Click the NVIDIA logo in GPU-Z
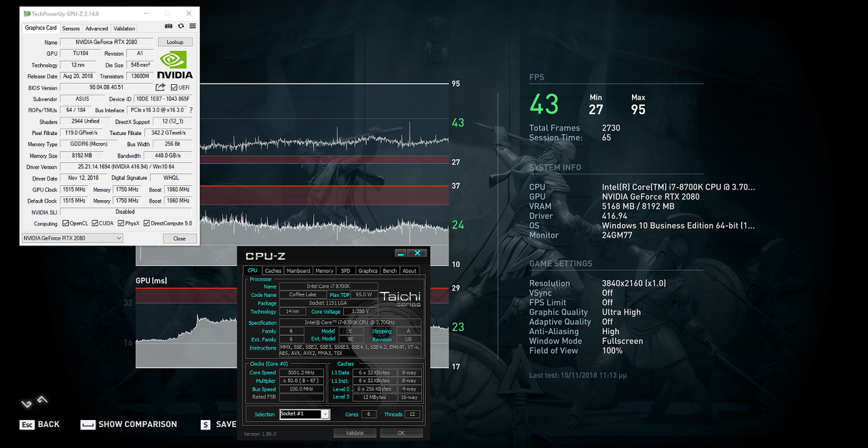Screen dimensions: 868x448 pos(175,65)
